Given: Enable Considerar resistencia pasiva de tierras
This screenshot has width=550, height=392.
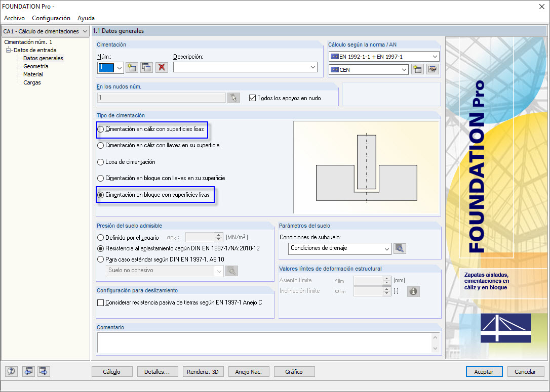Looking at the screenshot, I should [101, 302].
